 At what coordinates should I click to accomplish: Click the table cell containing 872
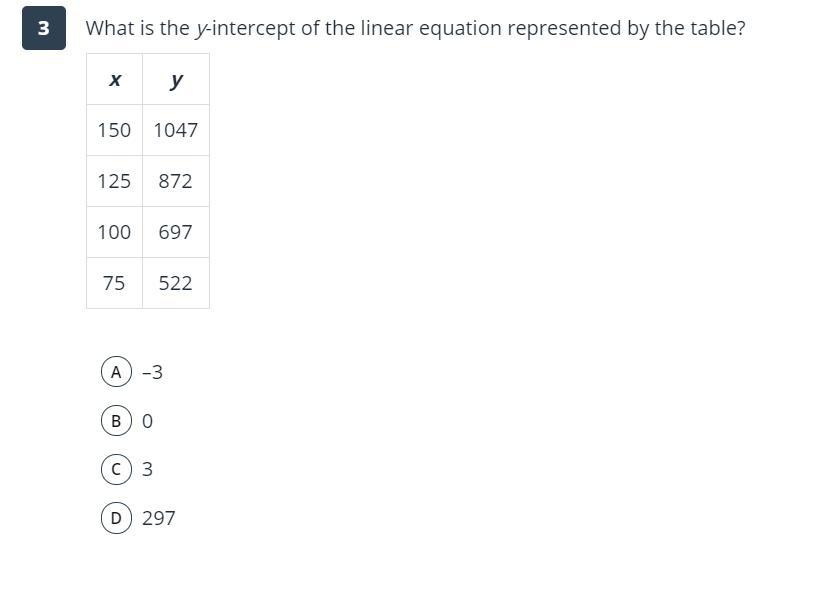[176, 181]
